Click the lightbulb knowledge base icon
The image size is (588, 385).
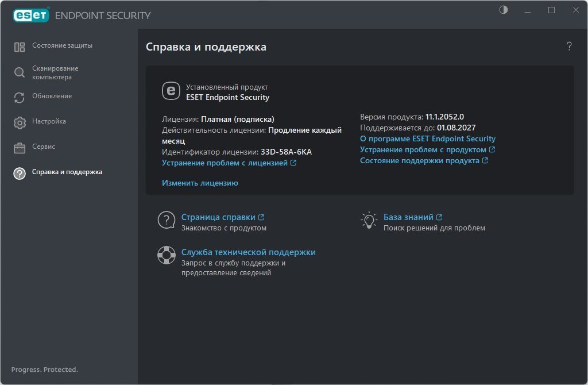click(368, 220)
